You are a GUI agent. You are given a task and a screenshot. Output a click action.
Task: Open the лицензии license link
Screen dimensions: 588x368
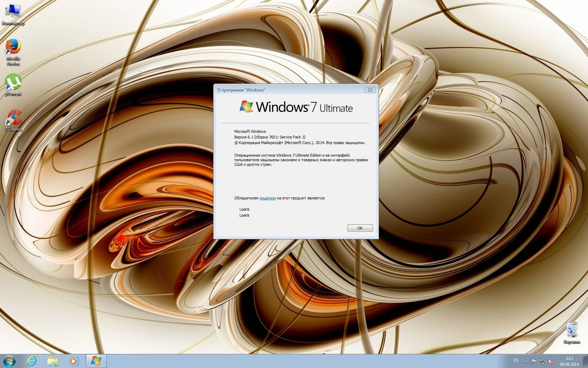coord(268,198)
